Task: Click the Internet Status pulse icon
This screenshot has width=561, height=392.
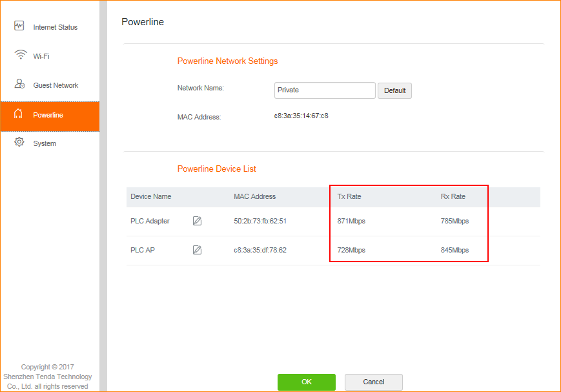Action: tap(19, 26)
